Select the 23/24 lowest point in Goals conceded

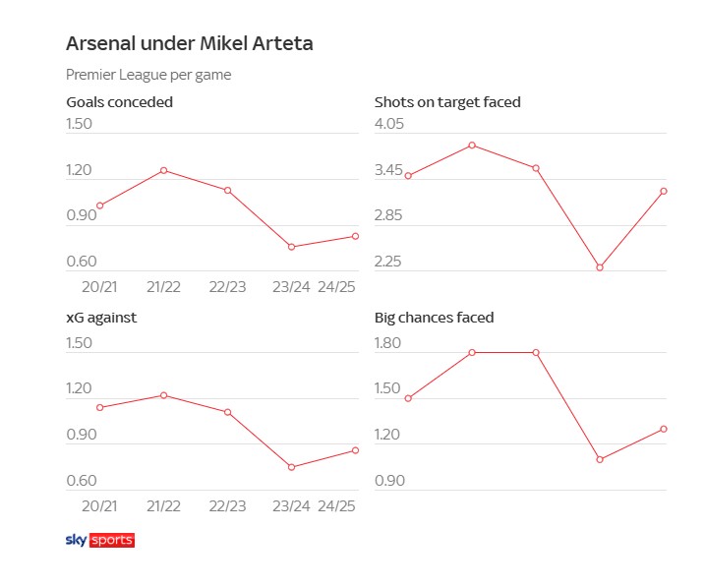[x=291, y=247]
